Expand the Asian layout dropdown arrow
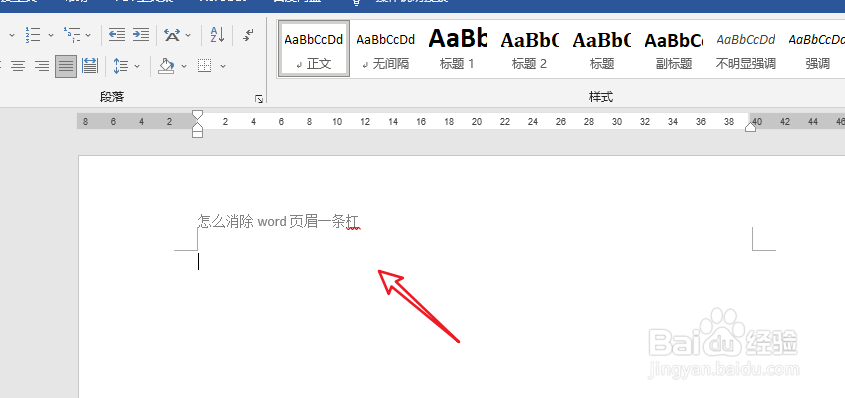 pyautogui.click(x=188, y=35)
